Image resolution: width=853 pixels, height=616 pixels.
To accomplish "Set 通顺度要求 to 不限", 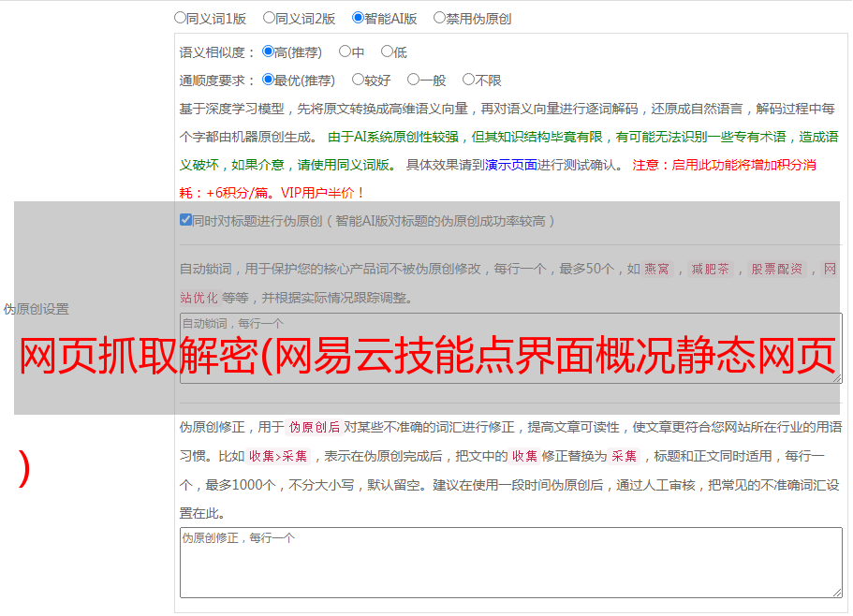I will (x=468, y=80).
